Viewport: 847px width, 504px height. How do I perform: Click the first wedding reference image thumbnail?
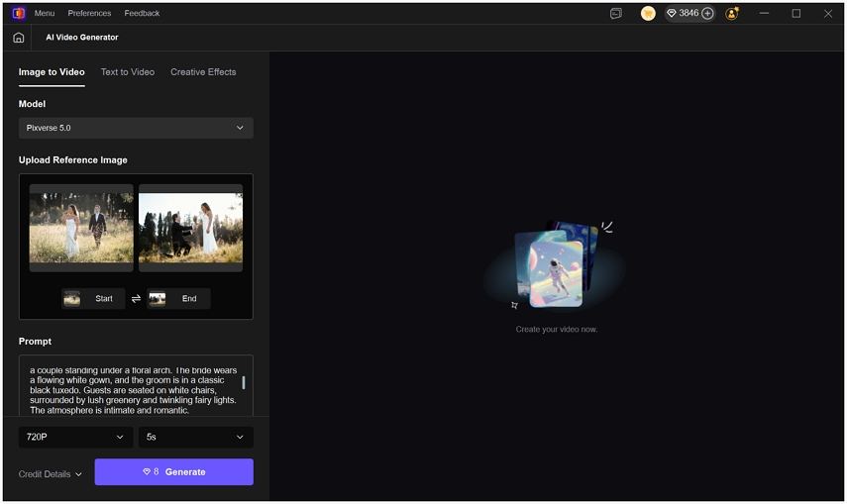click(81, 227)
